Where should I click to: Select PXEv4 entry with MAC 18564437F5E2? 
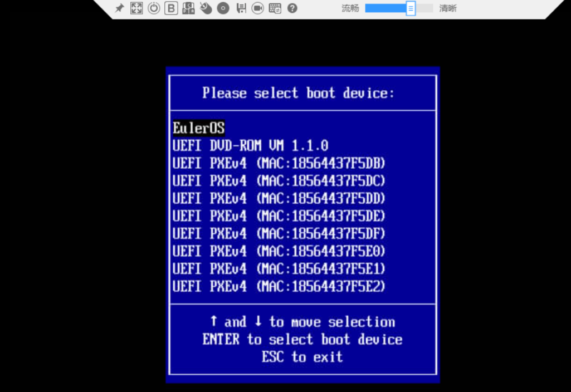coord(279,286)
